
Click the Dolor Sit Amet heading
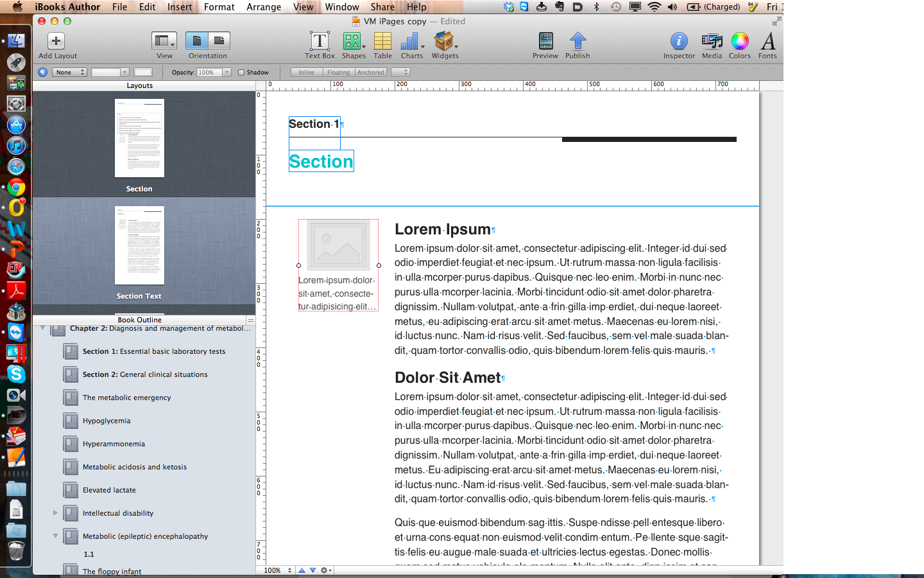point(448,378)
